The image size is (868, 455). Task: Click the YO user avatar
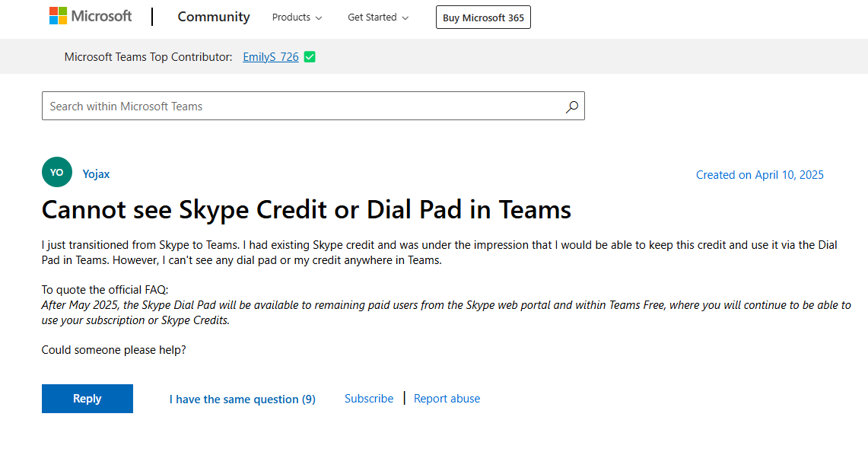point(57,172)
